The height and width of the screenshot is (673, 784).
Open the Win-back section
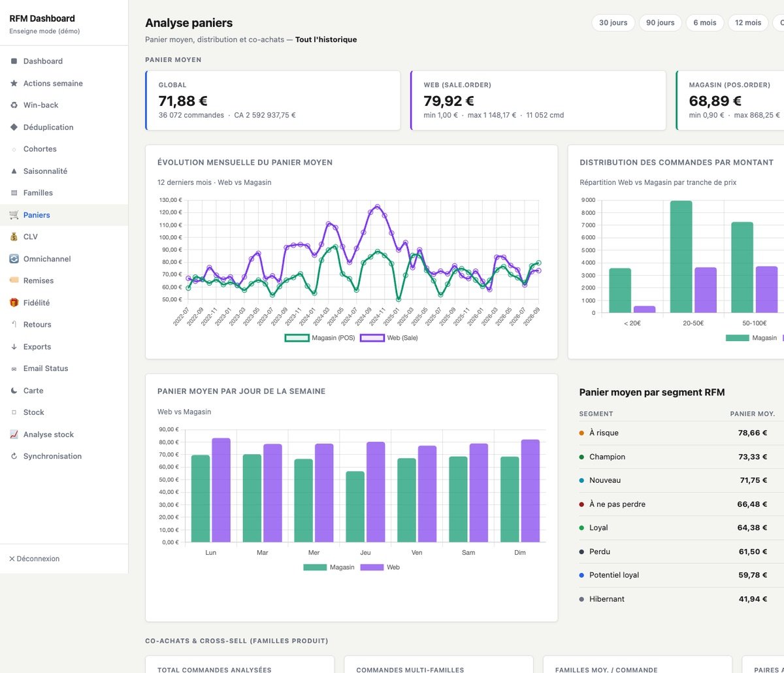[64, 105]
